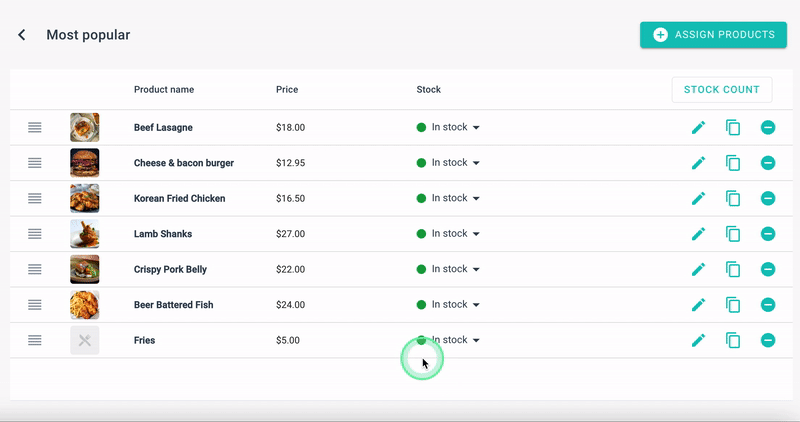Open stock status dropdown for Lamb Shanks

coord(448,234)
